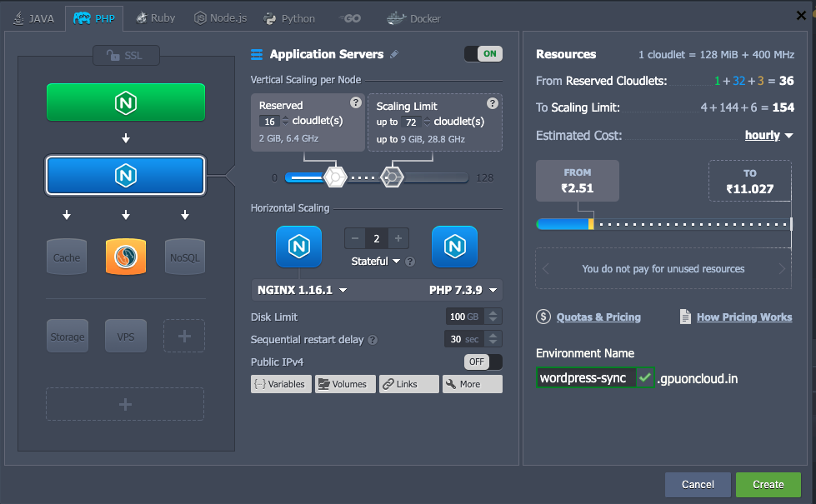Image resolution: width=816 pixels, height=504 pixels.
Task: Change the hourly cost period dropdown
Action: click(768, 135)
